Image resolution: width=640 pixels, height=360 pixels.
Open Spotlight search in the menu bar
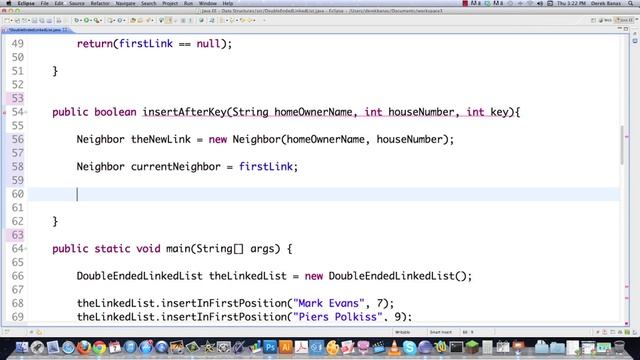pyautogui.click(x=631, y=3)
